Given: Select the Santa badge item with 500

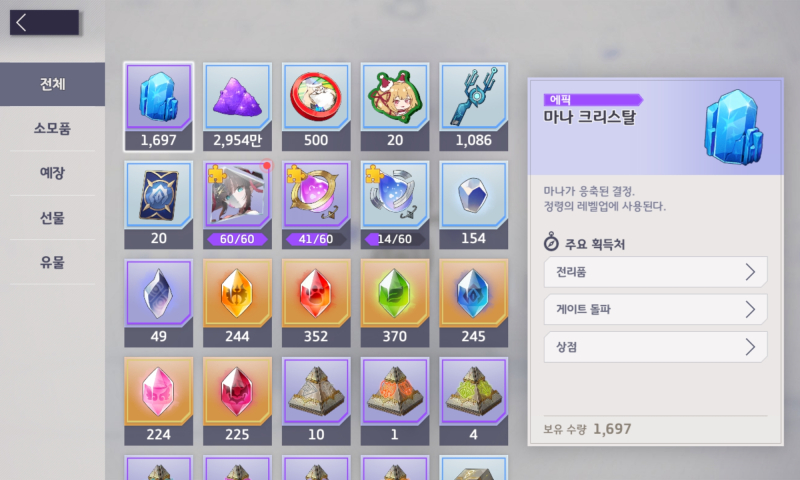Looking at the screenshot, I should pyautogui.click(x=316, y=107).
